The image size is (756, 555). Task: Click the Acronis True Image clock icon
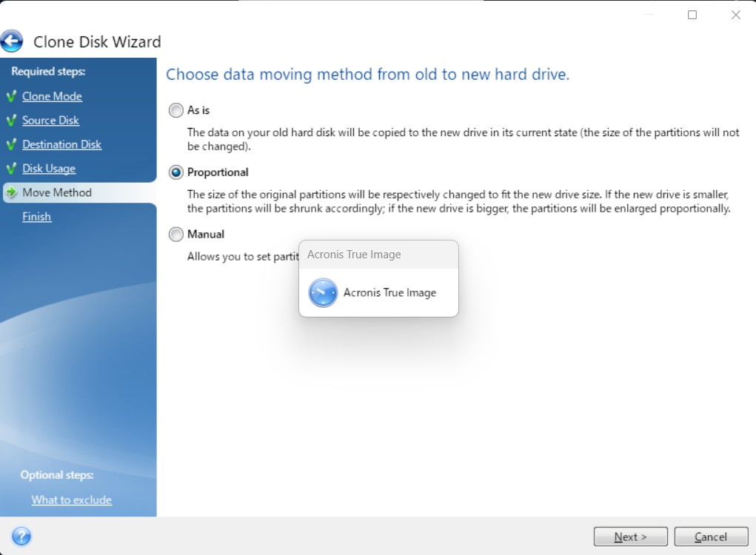[324, 293]
